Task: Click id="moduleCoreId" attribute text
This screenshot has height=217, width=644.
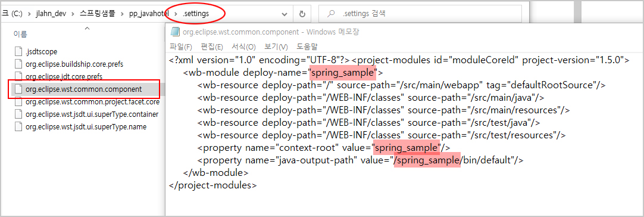Action: point(476,61)
